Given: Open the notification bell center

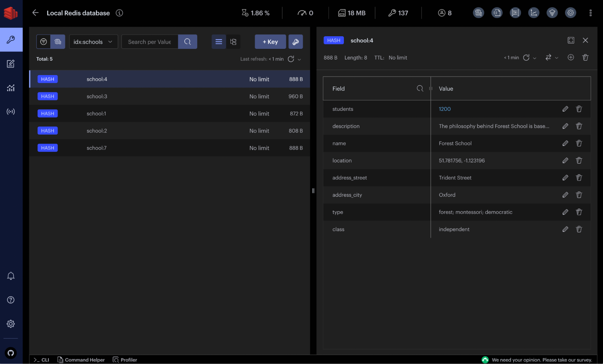Looking at the screenshot, I should (11, 276).
